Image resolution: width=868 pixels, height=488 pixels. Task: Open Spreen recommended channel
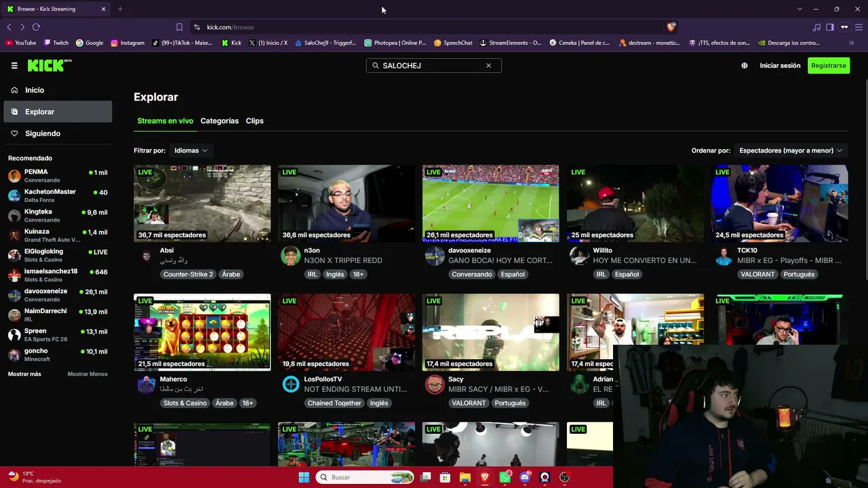(x=58, y=335)
